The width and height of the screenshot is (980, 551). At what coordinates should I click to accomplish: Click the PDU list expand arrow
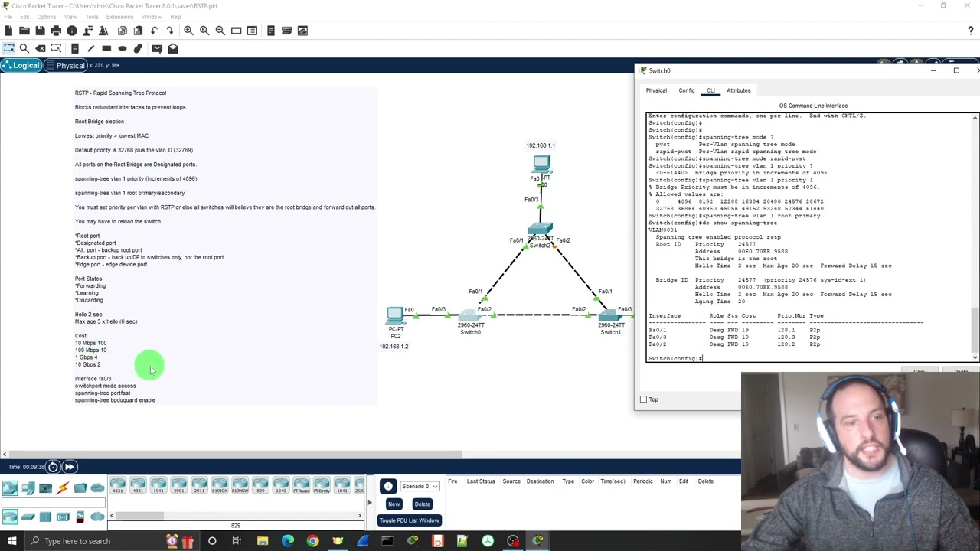[x=370, y=503]
